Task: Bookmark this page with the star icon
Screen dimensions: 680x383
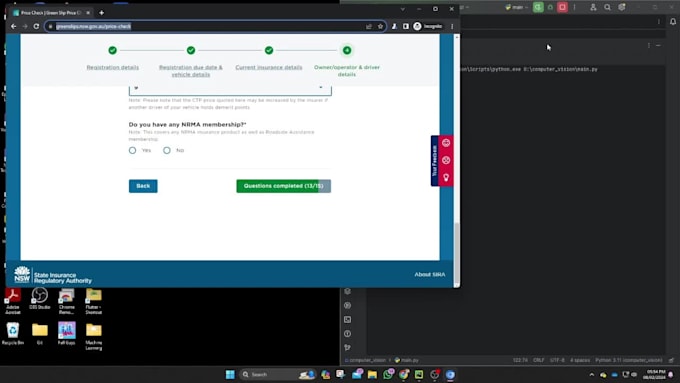Action: (x=380, y=26)
